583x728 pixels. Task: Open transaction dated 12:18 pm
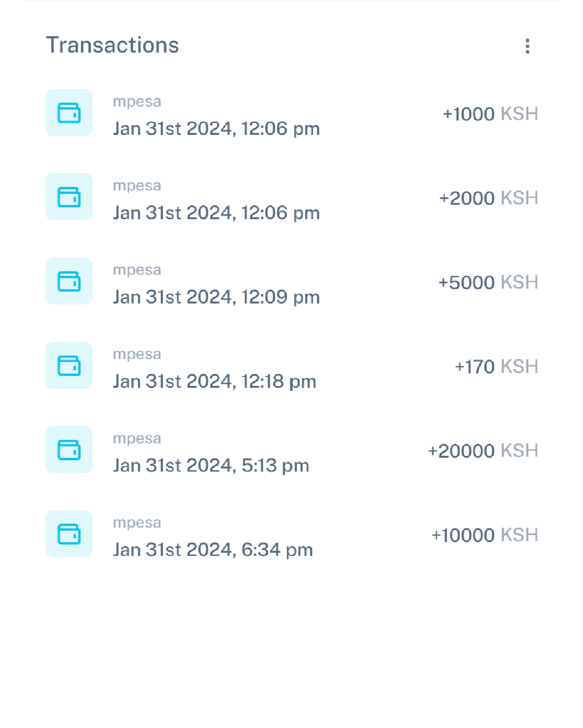click(214, 381)
